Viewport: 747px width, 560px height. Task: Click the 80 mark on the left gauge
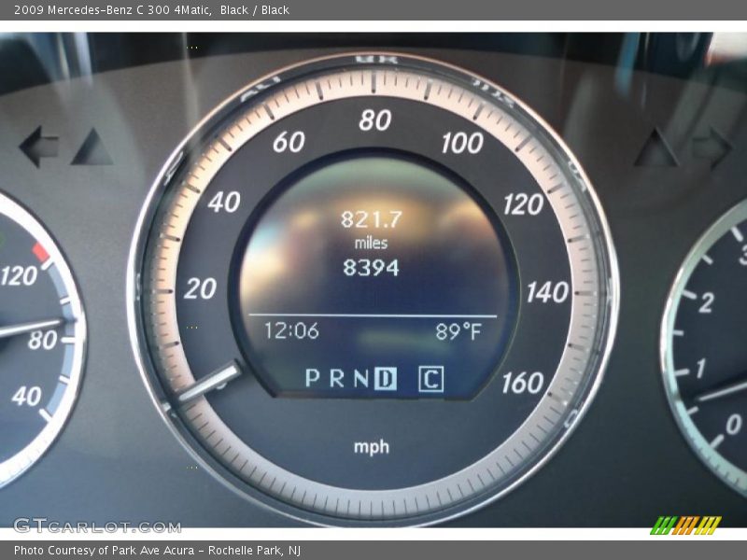(42, 340)
